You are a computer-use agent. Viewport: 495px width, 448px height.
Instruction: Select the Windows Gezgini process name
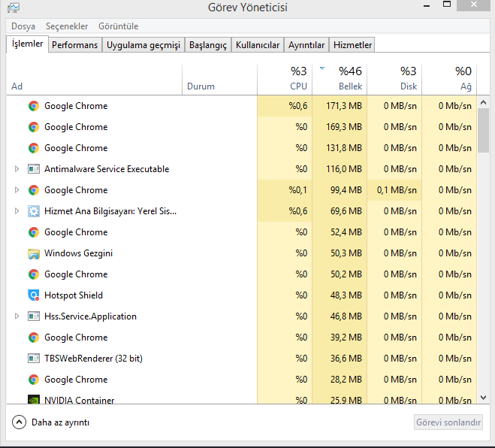pyautogui.click(x=78, y=253)
